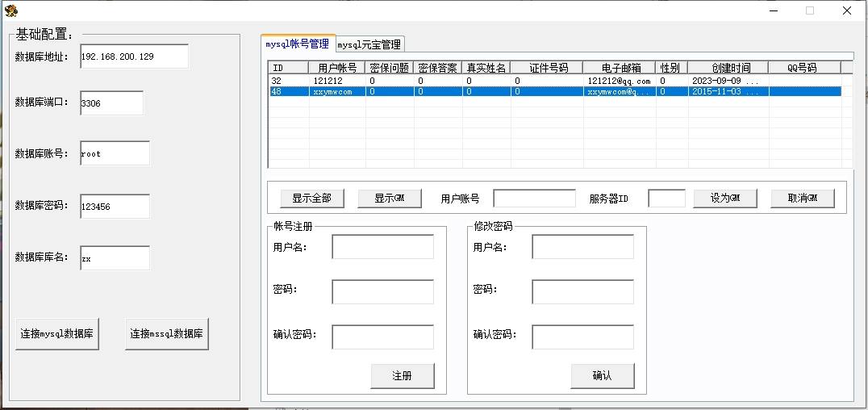Focus the 数据库端口 field showing 3306
The width and height of the screenshot is (868, 410).
[111, 102]
